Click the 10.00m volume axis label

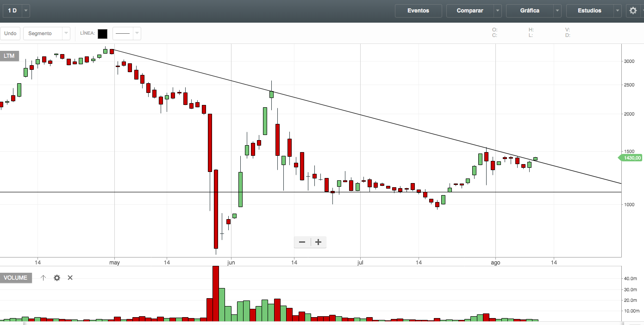(x=631, y=311)
